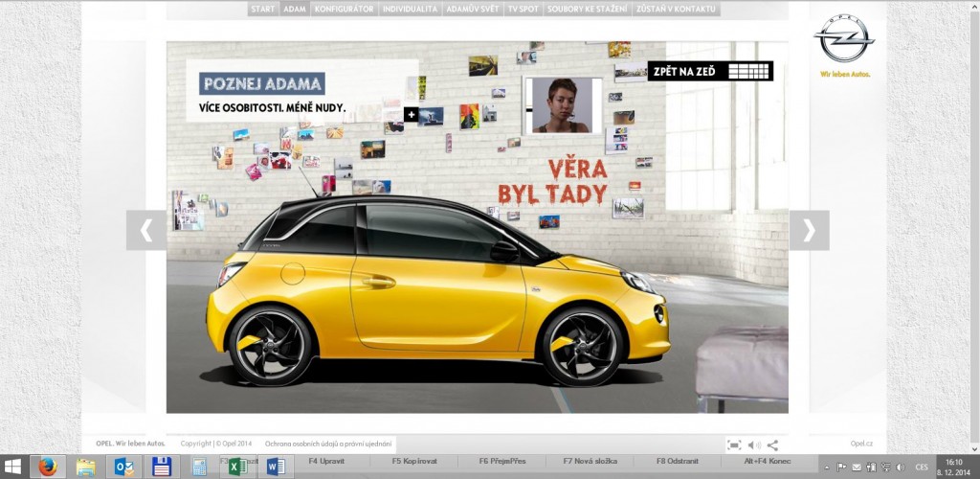Toggle fullscreen mode icon
The width and height of the screenshot is (980, 479).
[734, 445]
